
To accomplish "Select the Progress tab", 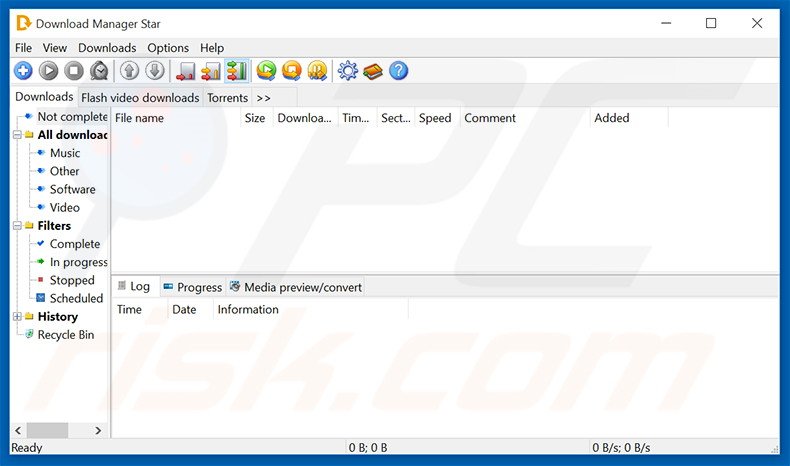I will point(193,287).
